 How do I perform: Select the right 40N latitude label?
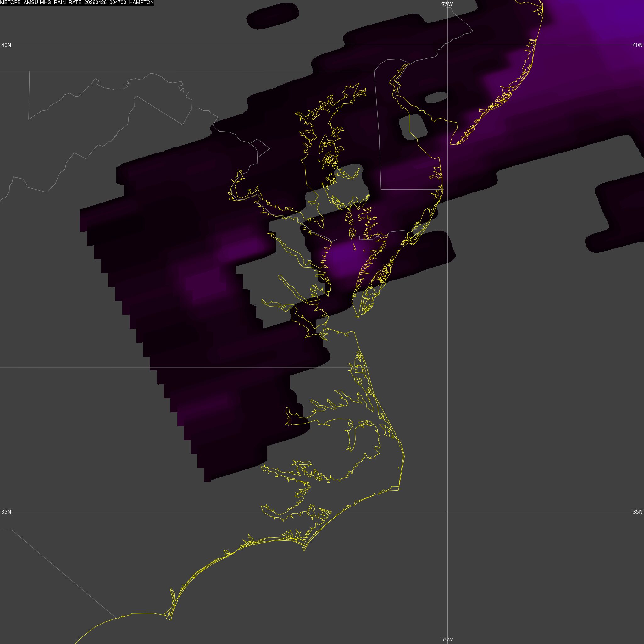coord(637,45)
